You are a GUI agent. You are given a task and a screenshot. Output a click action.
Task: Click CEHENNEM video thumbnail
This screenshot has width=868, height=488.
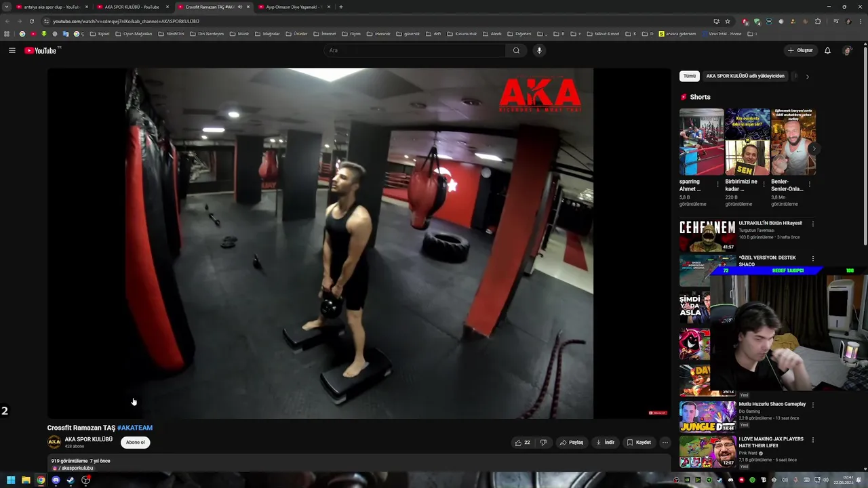pyautogui.click(x=707, y=235)
